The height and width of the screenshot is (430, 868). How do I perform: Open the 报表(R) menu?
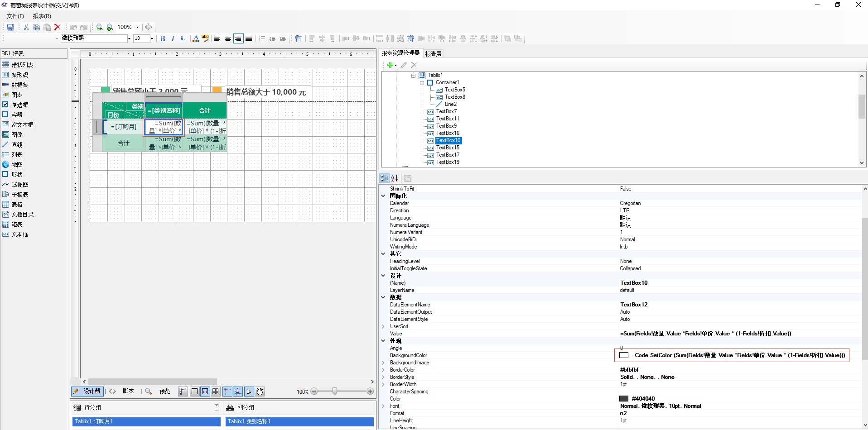[x=42, y=16]
